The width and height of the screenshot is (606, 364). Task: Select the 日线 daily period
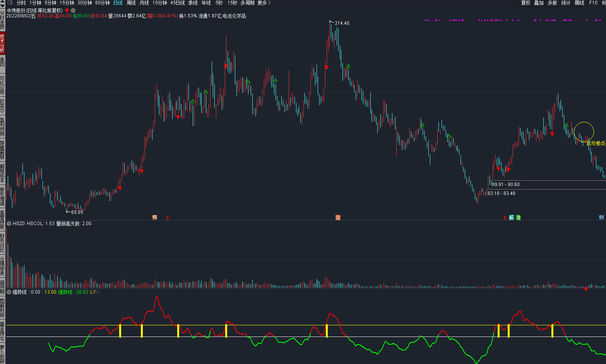(118, 3)
